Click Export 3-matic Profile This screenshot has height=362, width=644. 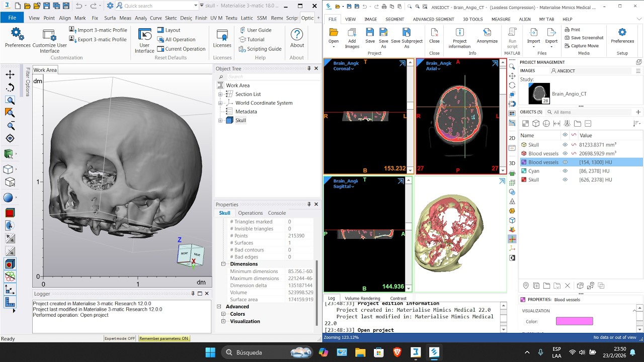98,39
